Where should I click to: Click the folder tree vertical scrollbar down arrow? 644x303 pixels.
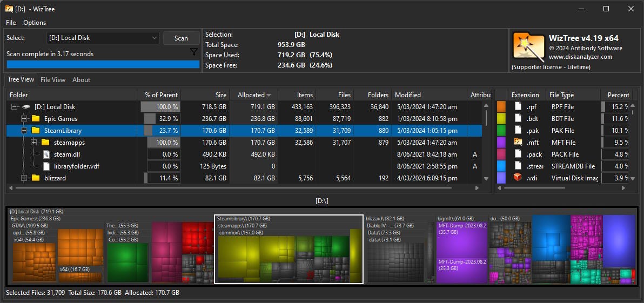tap(486, 179)
